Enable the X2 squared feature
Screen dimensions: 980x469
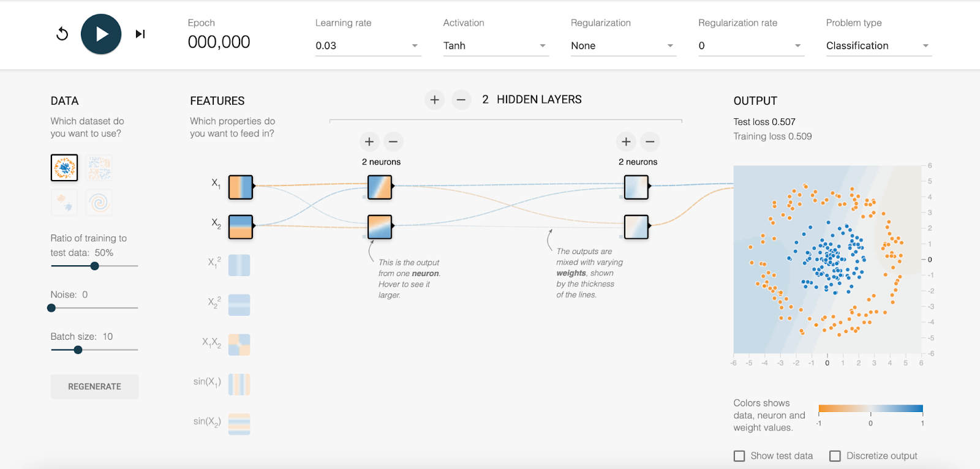click(x=239, y=305)
